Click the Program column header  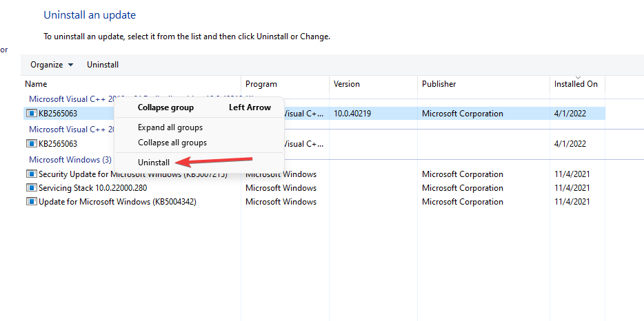261,84
